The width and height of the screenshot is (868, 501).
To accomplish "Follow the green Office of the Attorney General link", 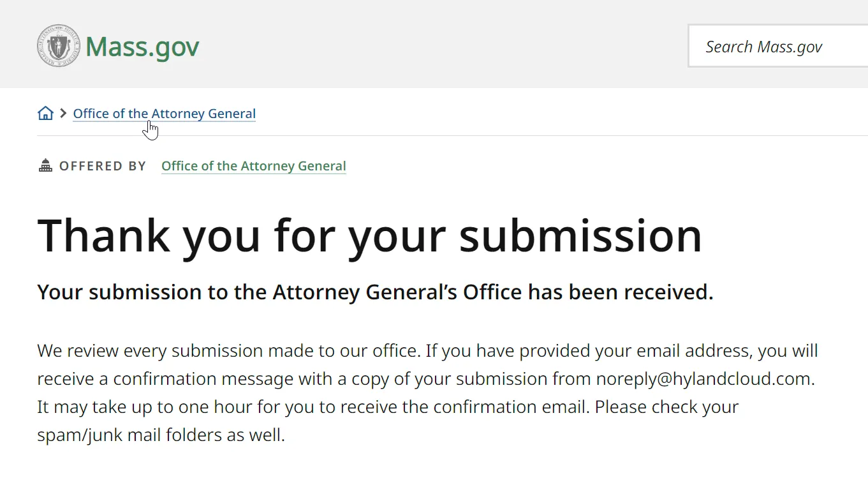I will 253,166.
